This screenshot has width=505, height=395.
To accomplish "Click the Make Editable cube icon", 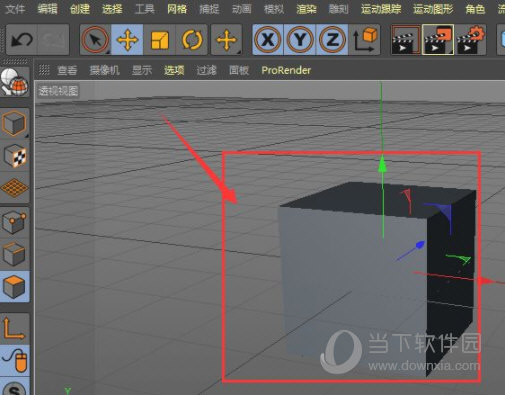I will click(x=14, y=123).
